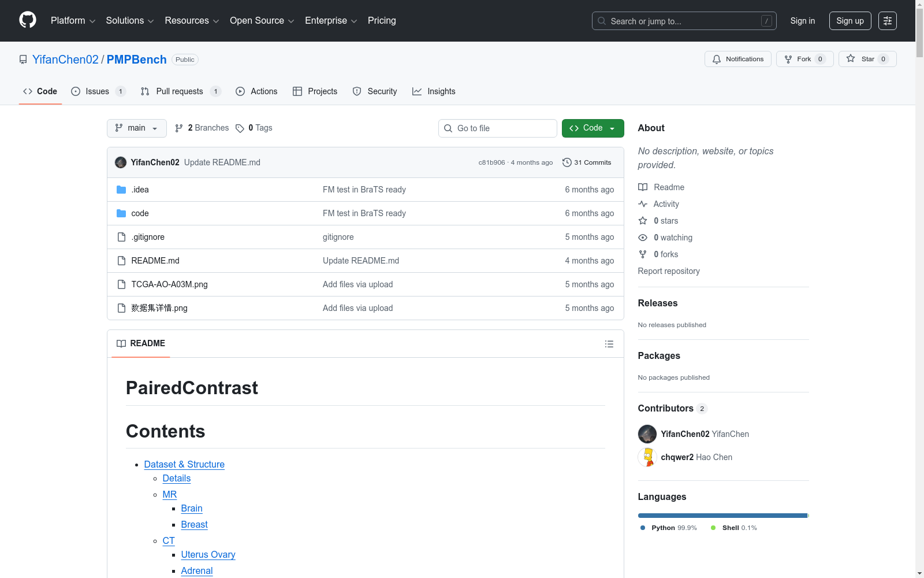Open commit c81b906 hash link
This screenshot has height=578, width=924.
[x=491, y=163]
